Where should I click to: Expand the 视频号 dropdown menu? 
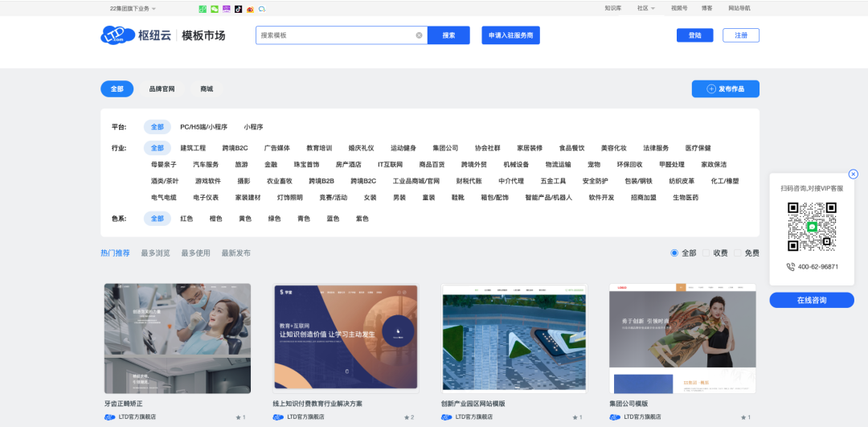[x=679, y=9]
